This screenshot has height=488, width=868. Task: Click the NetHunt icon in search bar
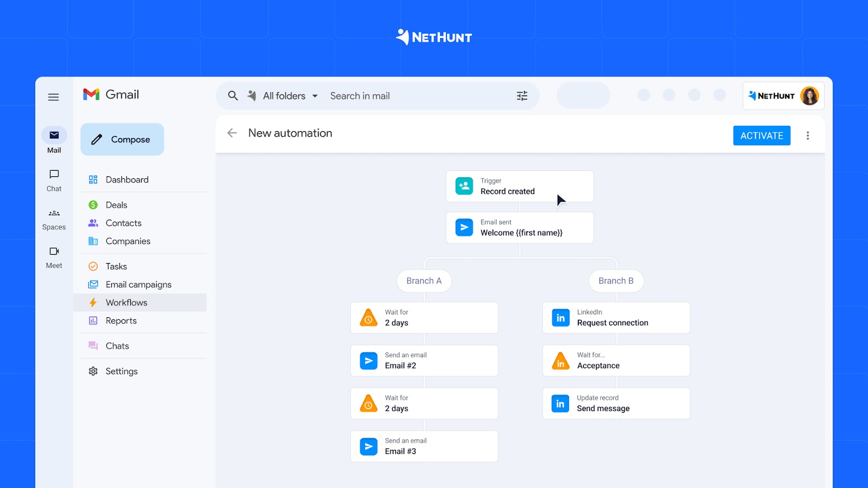pos(252,96)
